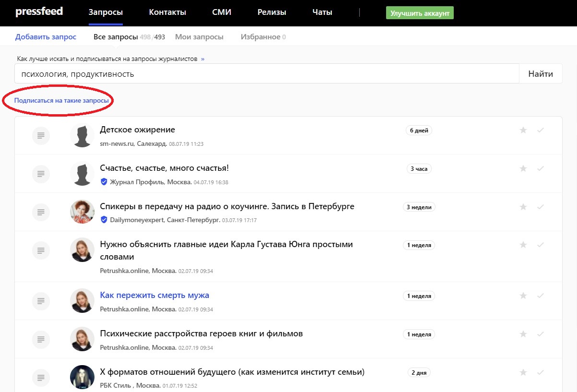Toggle checkmark on 'Детское ожирение' request
Screen dimensions: 577x392
pos(540,130)
